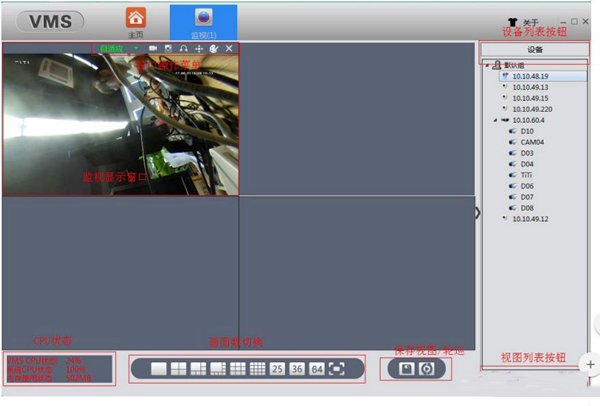Image resolution: width=600 pixels, height=406 pixels.
Task: Open the 设备 device list button
Action: [x=534, y=48]
